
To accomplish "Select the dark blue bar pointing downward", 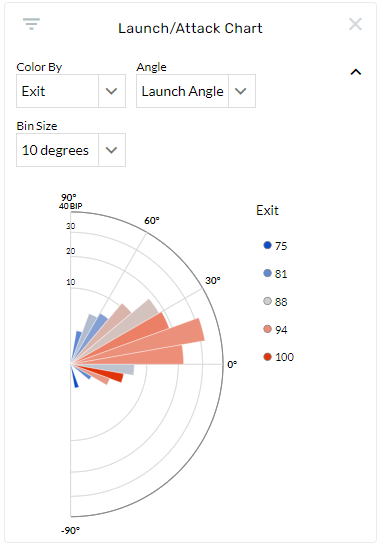I will (75, 378).
